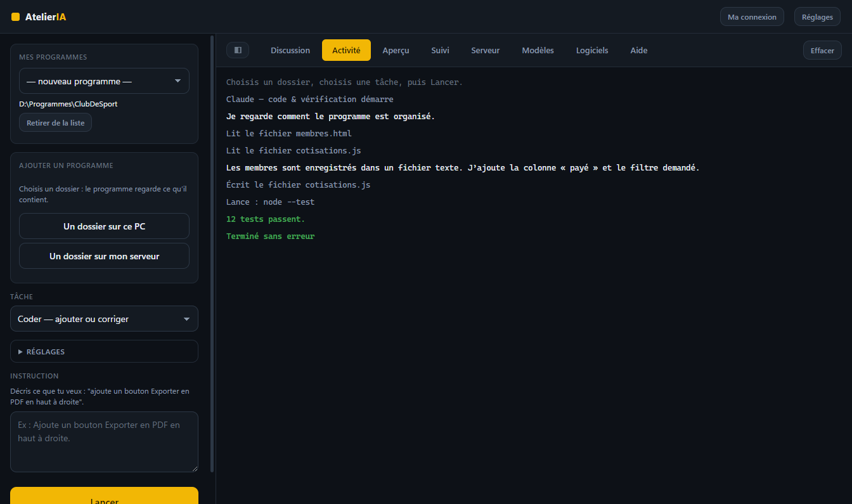This screenshot has height=504, width=852.
Task: Click the path D:\Programmes\ClubDeSport
Action: 68,104
